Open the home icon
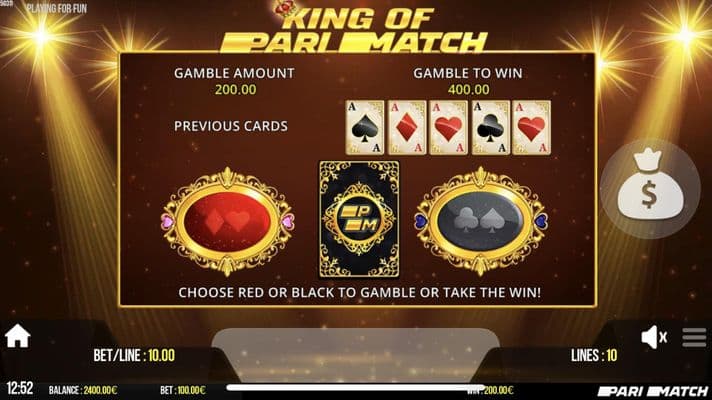 pyautogui.click(x=18, y=336)
